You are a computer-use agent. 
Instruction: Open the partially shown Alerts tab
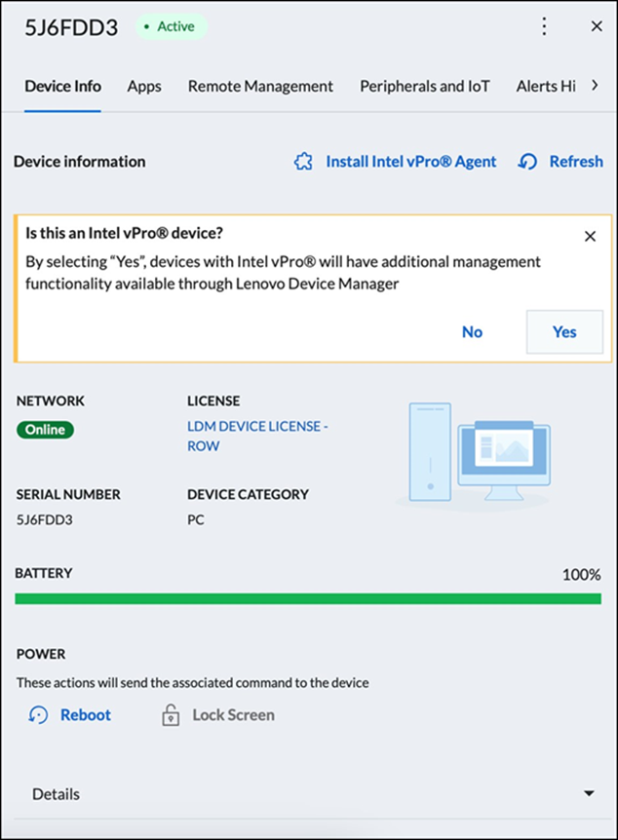(546, 87)
